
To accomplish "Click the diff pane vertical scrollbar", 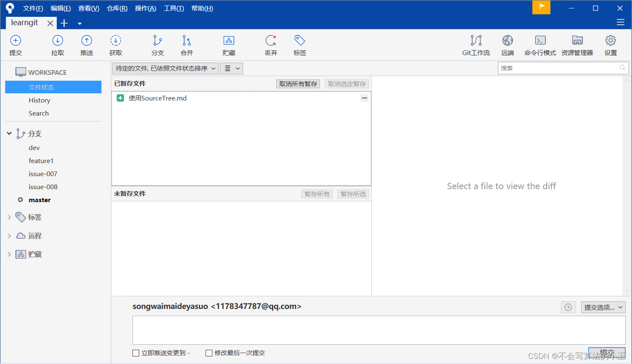I will pos(627,186).
